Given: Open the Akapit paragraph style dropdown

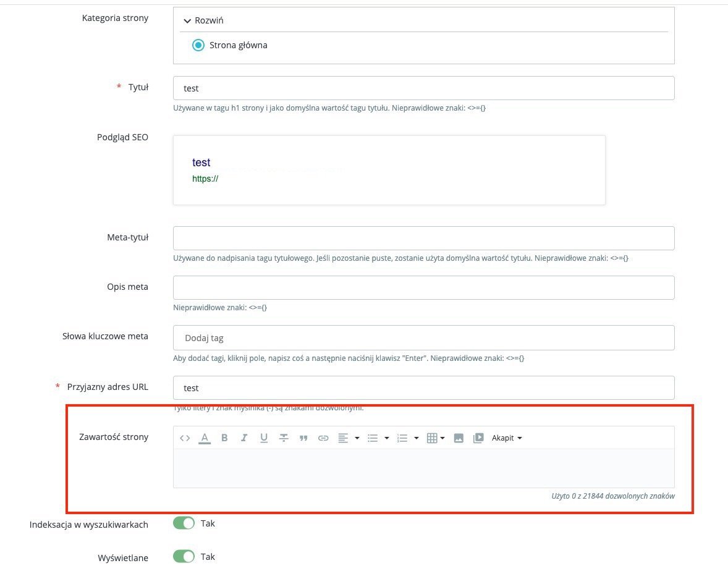Looking at the screenshot, I should (x=507, y=438).
